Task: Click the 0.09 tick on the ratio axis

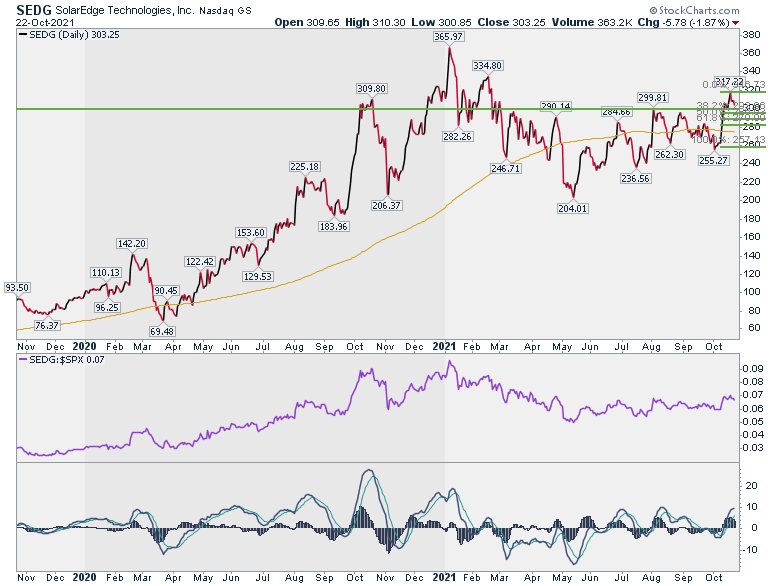Action: 753,369
